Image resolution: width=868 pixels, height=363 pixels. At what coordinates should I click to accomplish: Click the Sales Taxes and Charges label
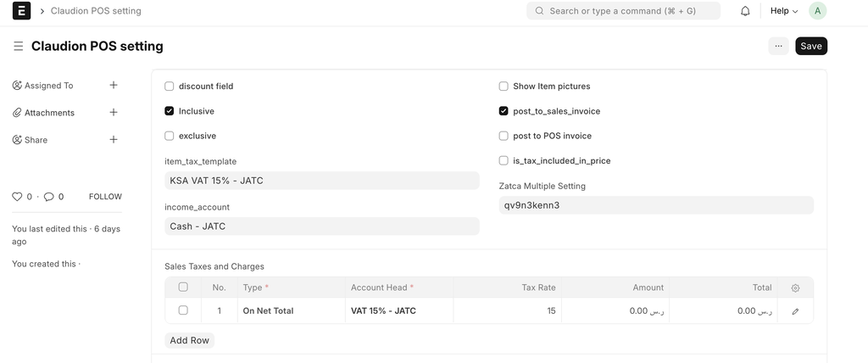pyautogui.click(x=214, y=266)
